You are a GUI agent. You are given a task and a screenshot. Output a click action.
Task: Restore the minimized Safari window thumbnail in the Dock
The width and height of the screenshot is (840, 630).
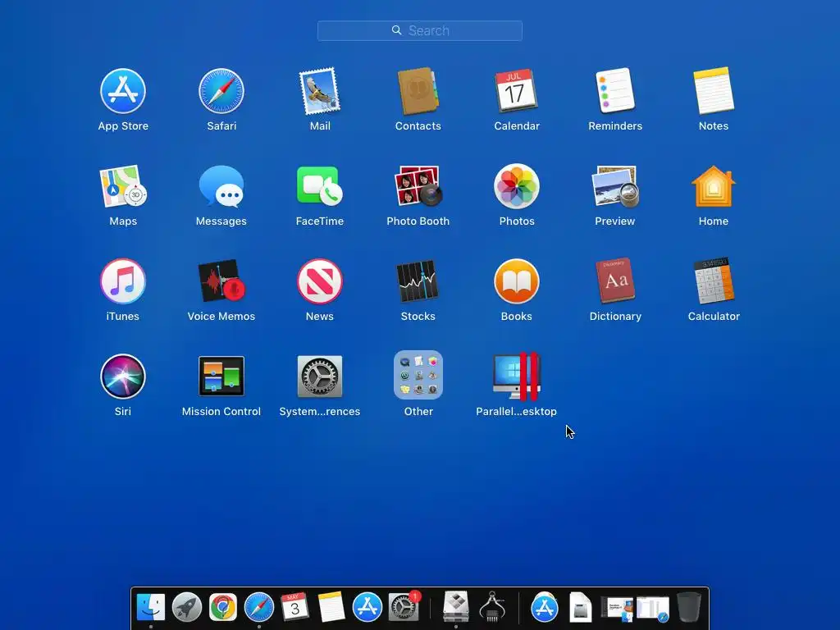tap(653, 609)
